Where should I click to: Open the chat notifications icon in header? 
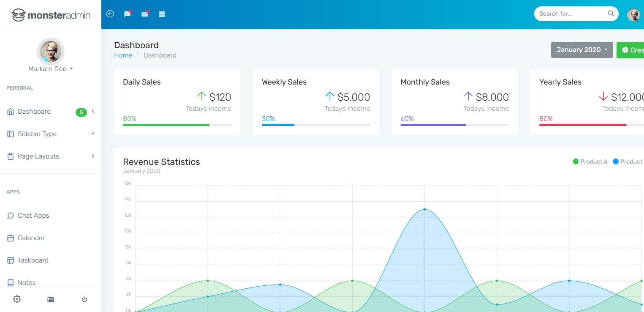(128, 14)
